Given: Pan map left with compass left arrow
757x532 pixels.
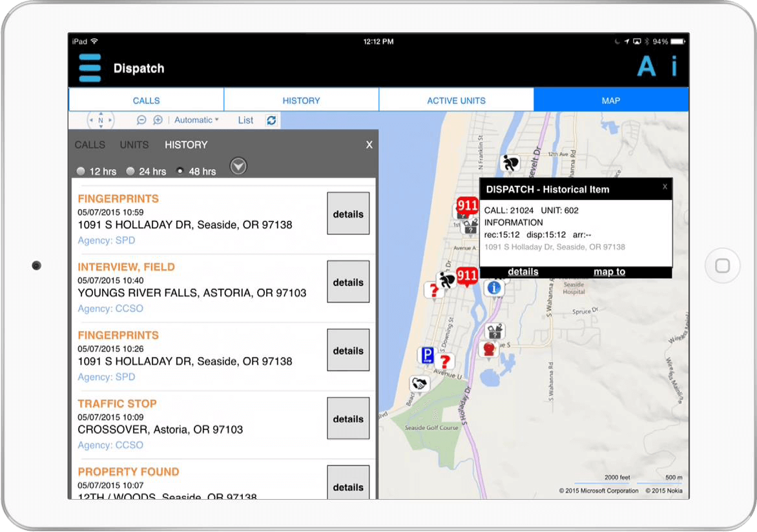Looking at the screenshot, I should [x=91, y=120].
